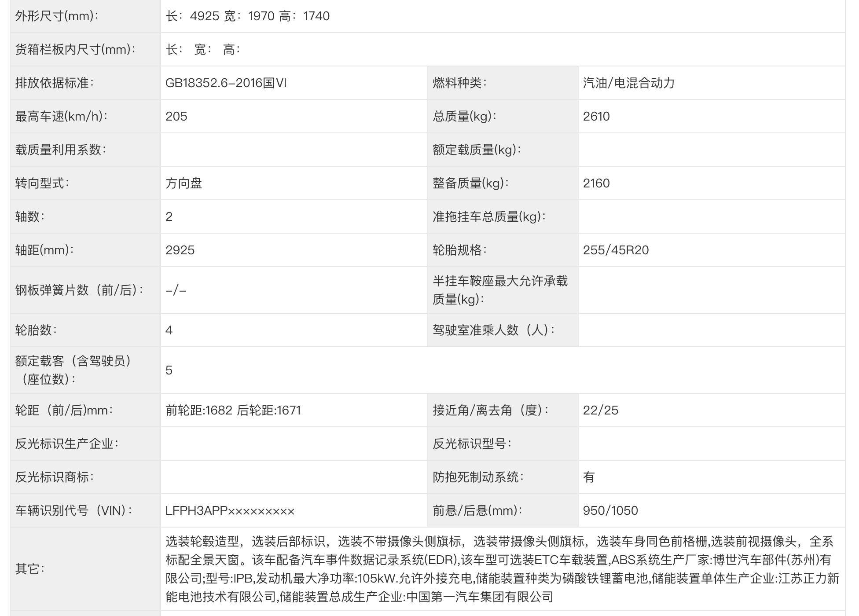Screen dimensions: 859x616
Task: Click the seating capacity value 5
Action: coord(169,370)
